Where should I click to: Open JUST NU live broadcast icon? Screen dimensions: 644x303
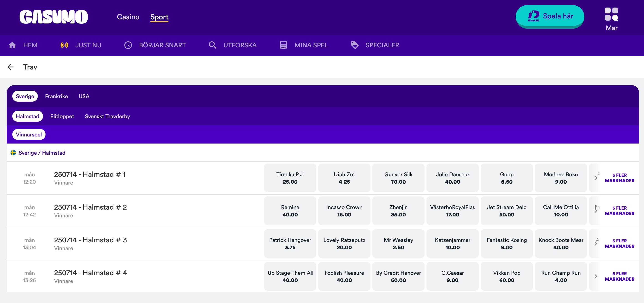tap(64, 45)
